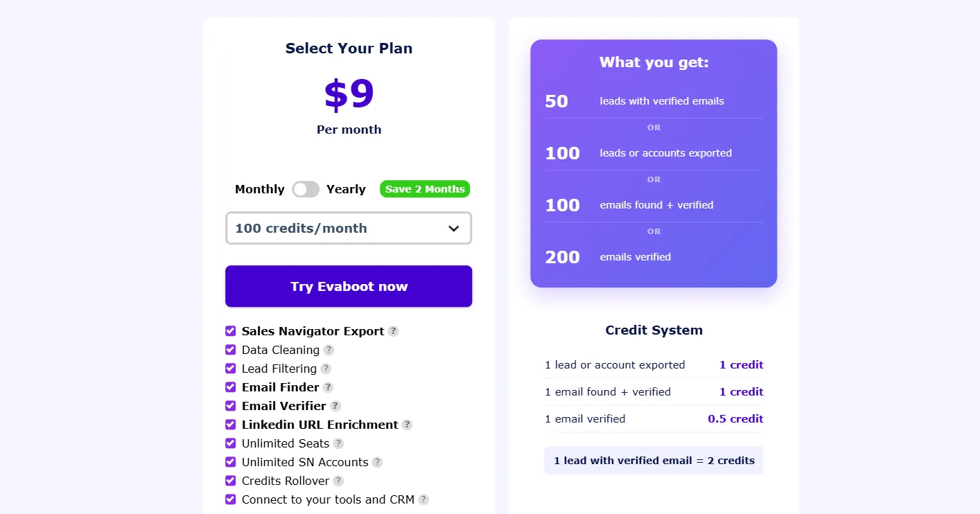Open the Credits Rollover help icon

tap(338, 481)
